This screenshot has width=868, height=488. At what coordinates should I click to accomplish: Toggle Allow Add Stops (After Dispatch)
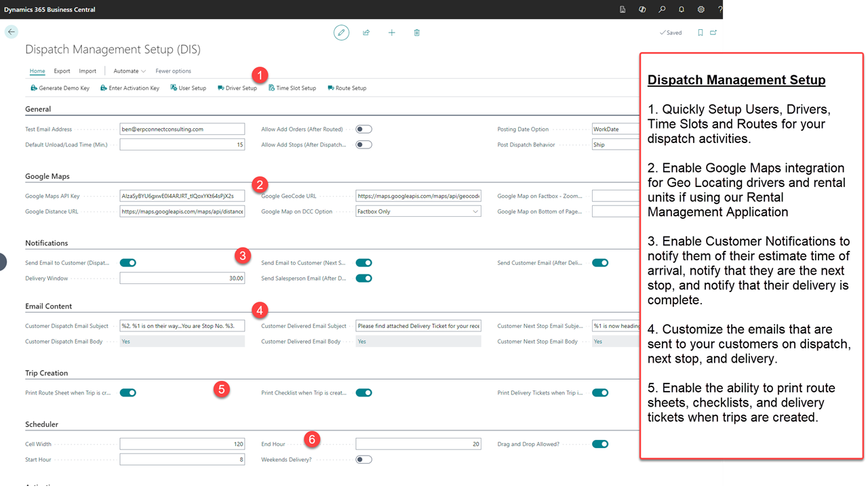364,144
